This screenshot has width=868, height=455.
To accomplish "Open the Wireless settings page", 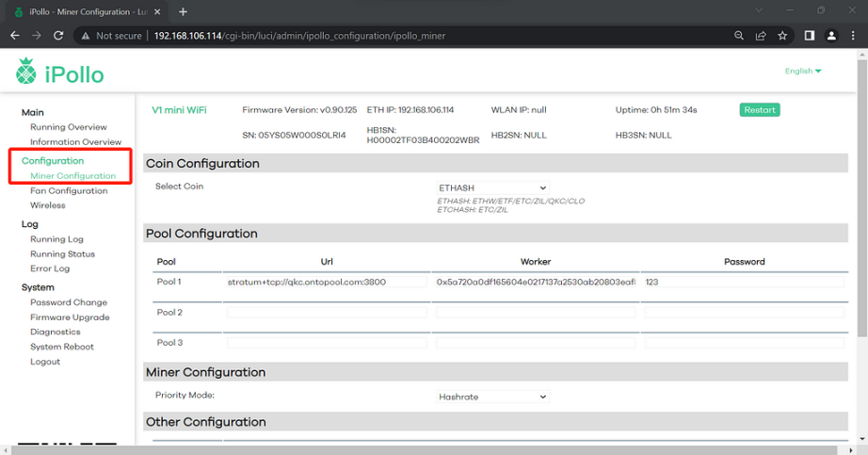I will [48, 205].
